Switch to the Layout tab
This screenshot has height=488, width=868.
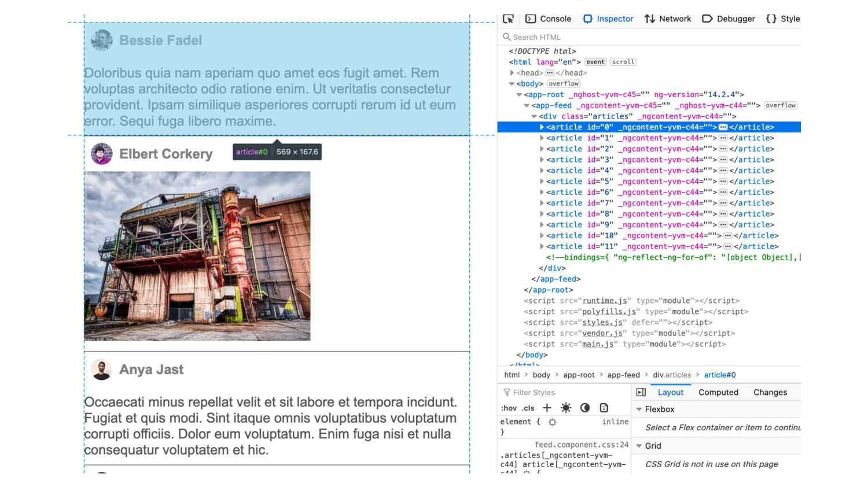pos(671,393)
